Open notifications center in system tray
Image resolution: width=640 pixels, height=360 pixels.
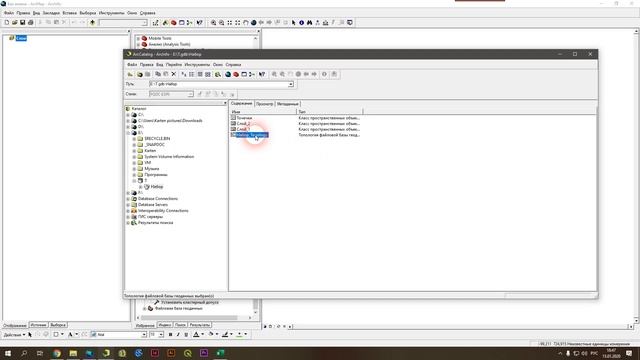pyautogui.click(x=629, y=353)
